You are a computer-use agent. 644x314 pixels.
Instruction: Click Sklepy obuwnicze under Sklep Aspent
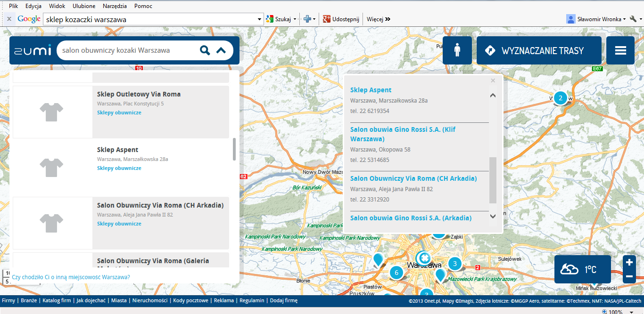click(x=119, y=168)
